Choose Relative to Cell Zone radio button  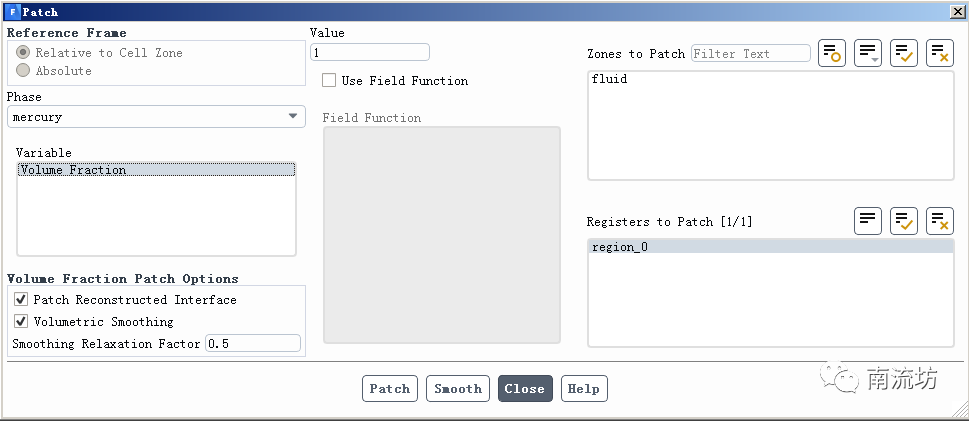point(23,53)
